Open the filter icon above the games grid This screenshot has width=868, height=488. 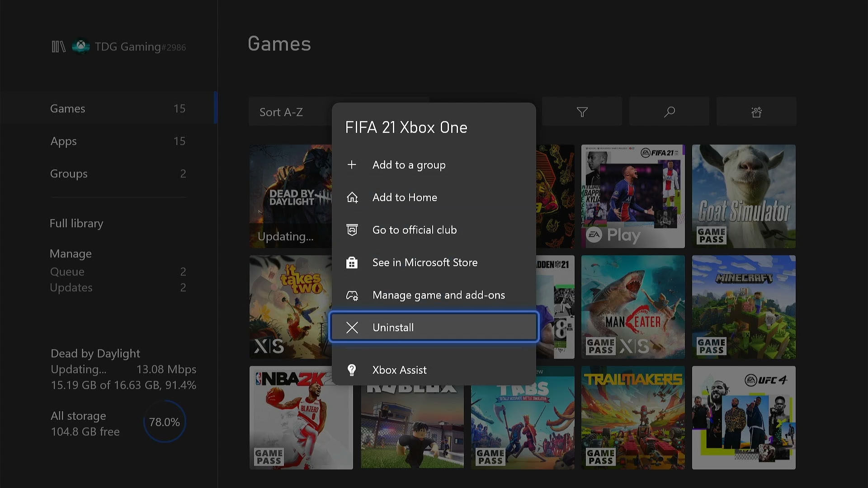[x=582, y=112]
